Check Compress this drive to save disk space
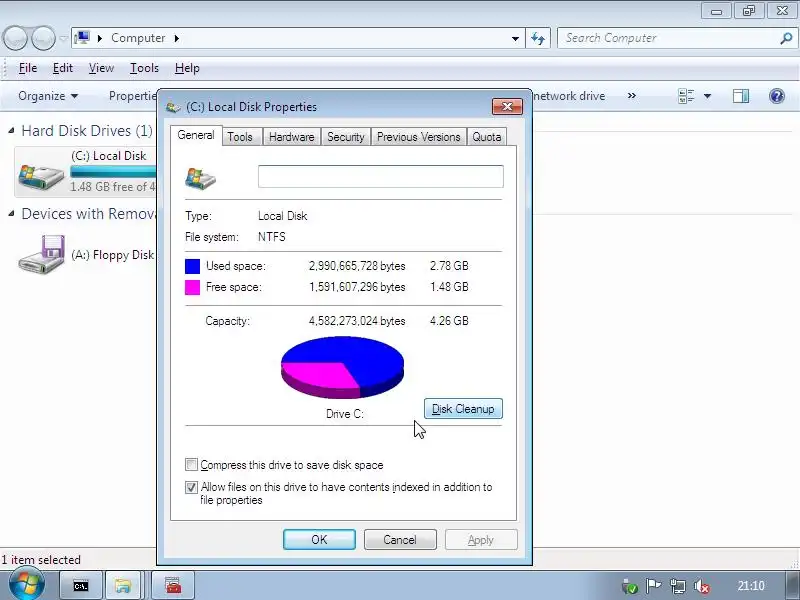Viewport: 800px width, 600px height. [x=191, y=465]
